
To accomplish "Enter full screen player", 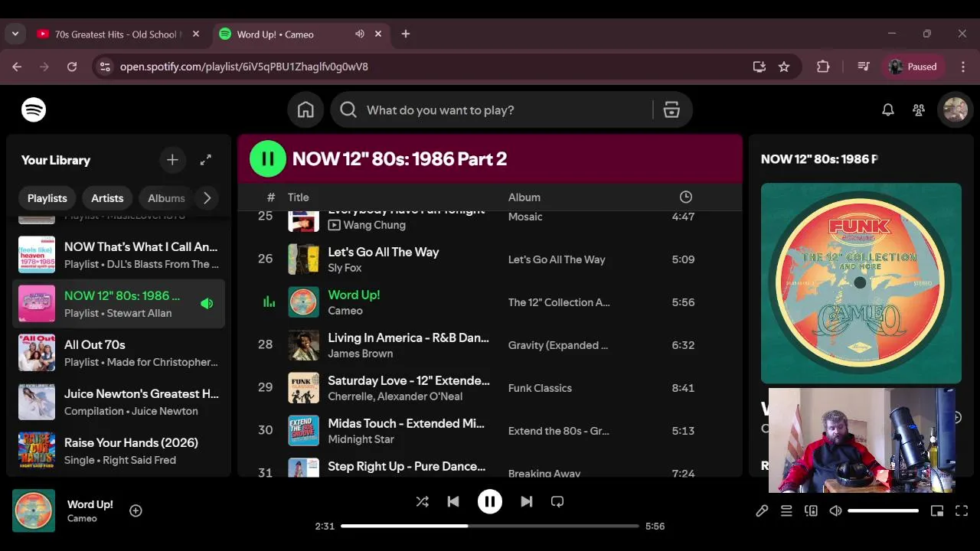I will 962,510.
